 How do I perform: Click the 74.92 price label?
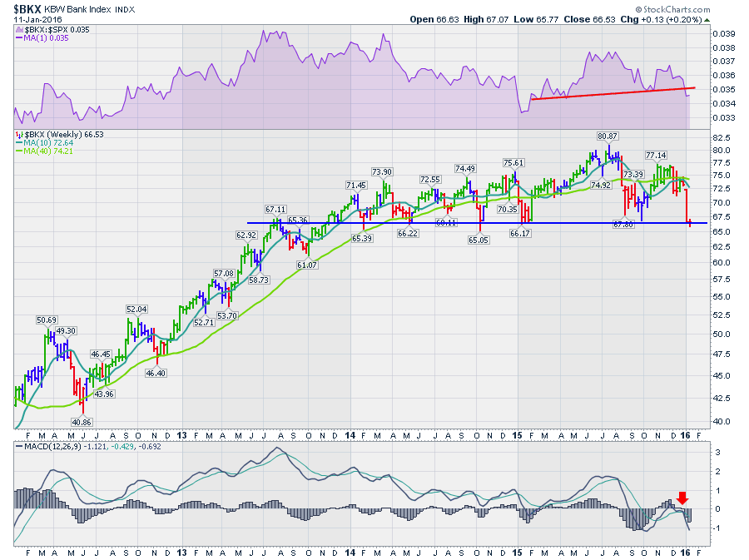click(x=601, y=186)
